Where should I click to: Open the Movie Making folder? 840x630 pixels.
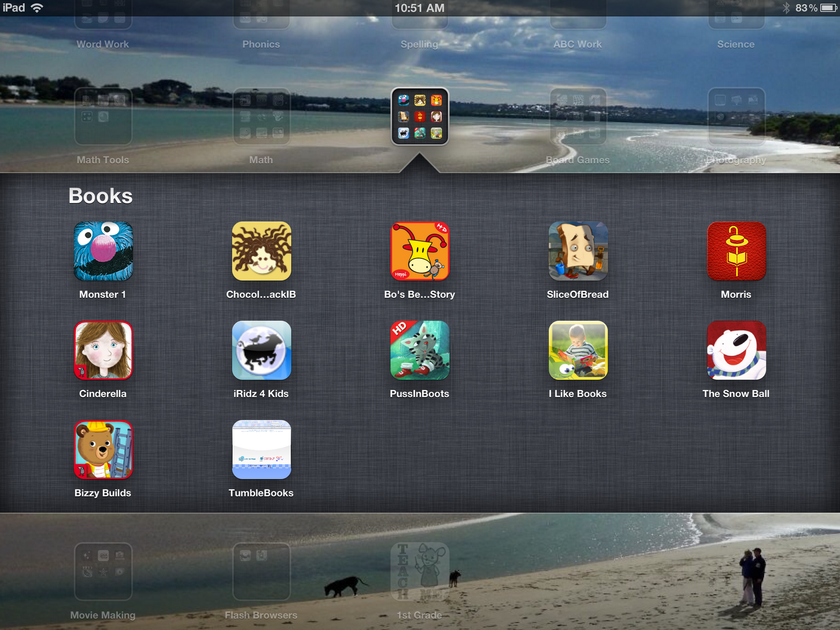[103, 572]
